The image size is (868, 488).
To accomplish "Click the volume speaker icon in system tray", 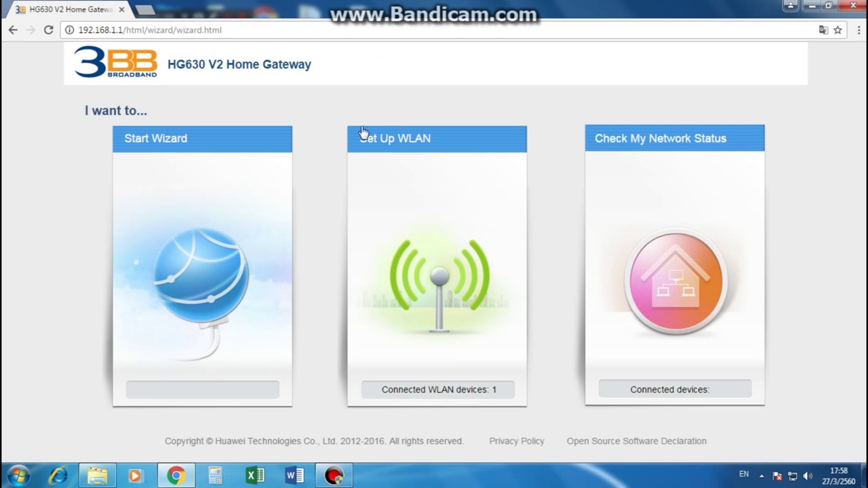I will point(807,476).
